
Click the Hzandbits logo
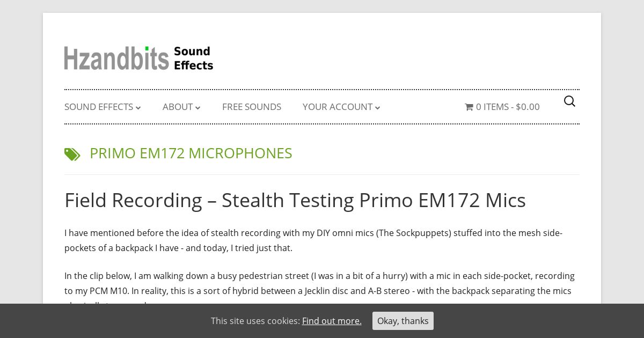(116, 58)
